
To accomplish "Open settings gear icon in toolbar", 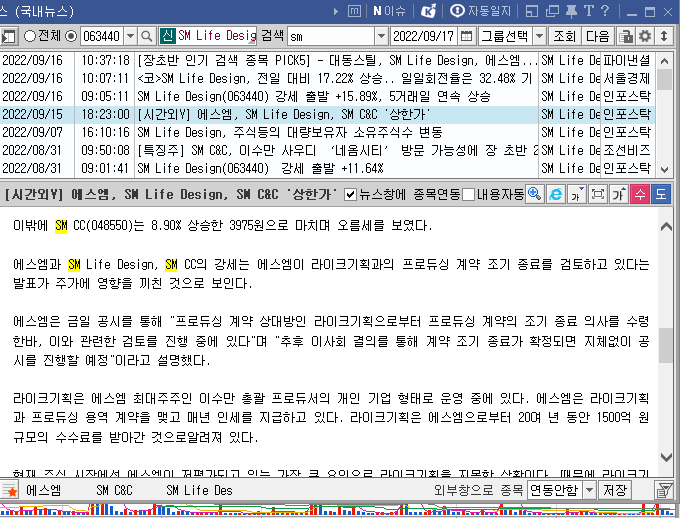I will click(645, 36).
